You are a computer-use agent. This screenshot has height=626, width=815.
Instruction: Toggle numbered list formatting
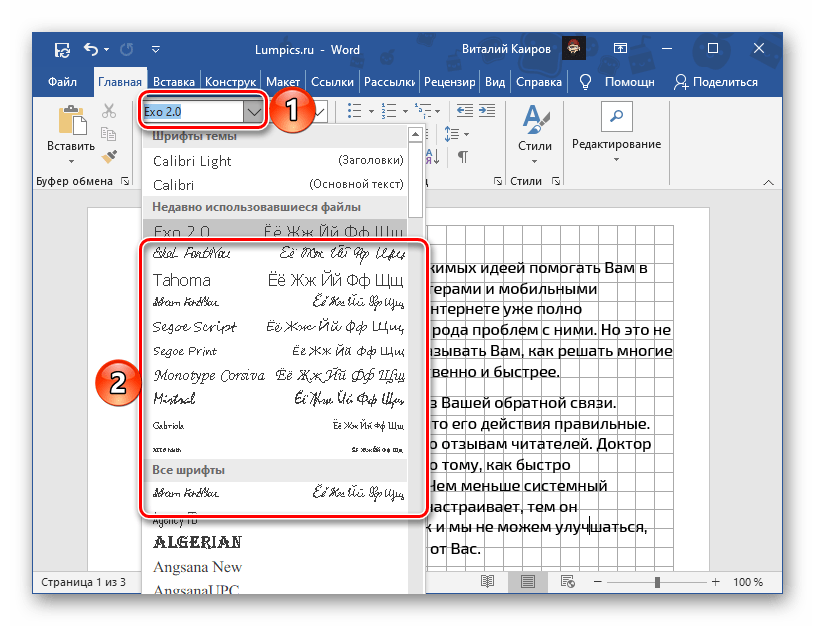click(388, 110)
